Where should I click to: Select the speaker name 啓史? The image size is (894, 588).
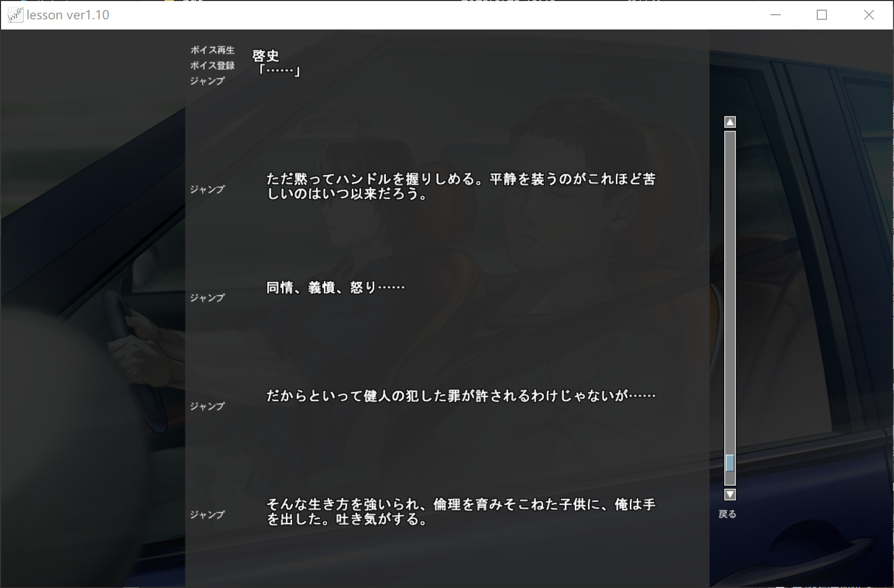click(x=265, y=55)
